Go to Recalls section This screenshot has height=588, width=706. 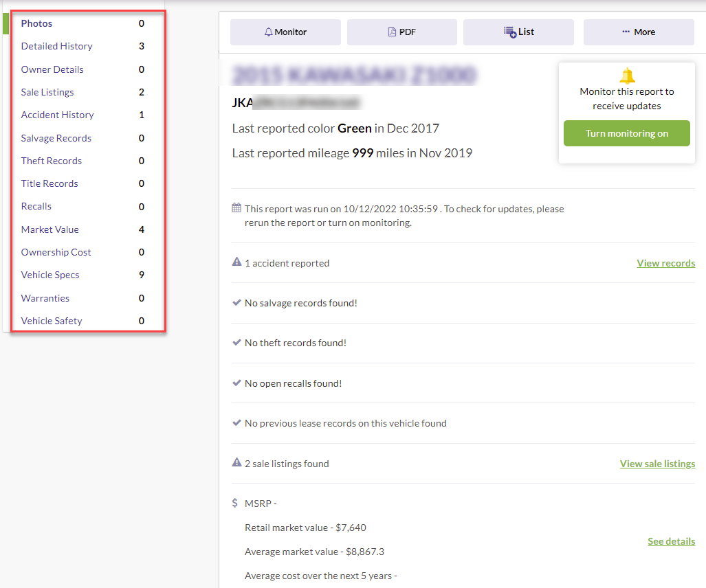click(x=36, y=207)
